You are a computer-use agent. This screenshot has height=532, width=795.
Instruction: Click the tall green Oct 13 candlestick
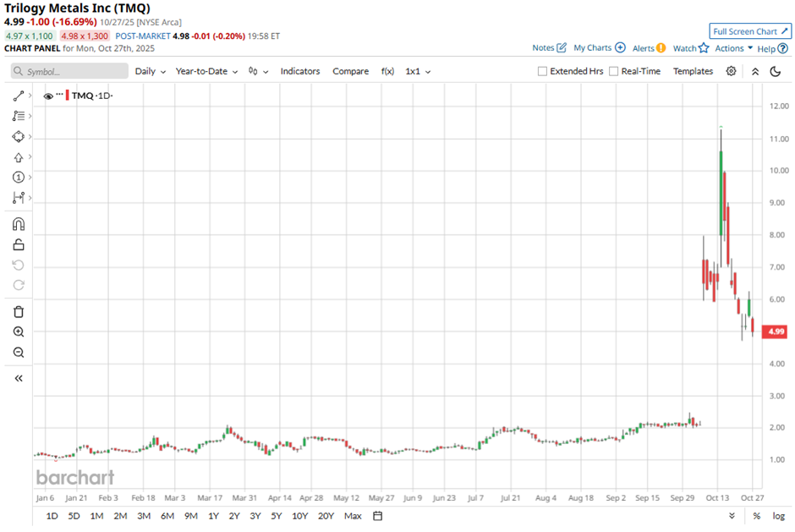point(721,193)
